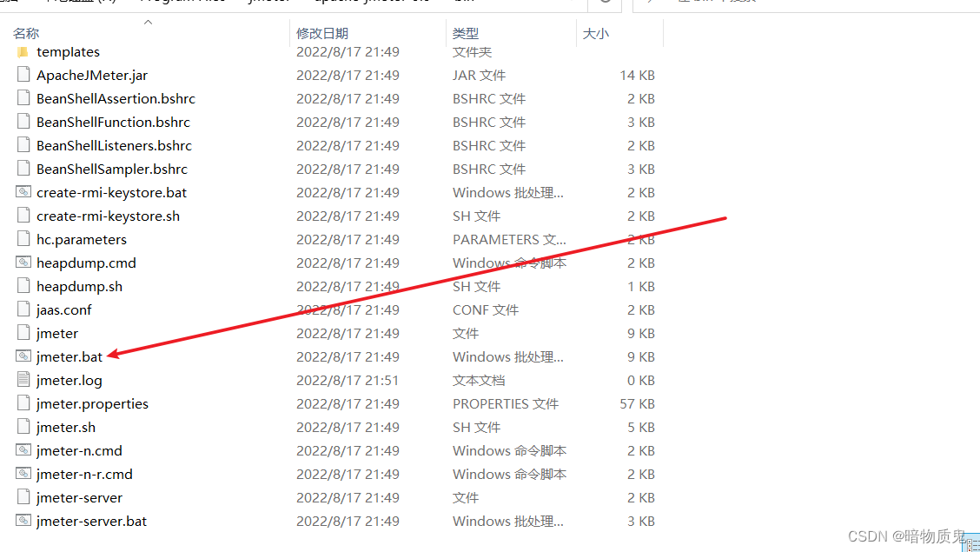This screenshot has height=552, width=980.
Task: Select the BeanShellFunction.bshrc file name
Action: point(113,123)
